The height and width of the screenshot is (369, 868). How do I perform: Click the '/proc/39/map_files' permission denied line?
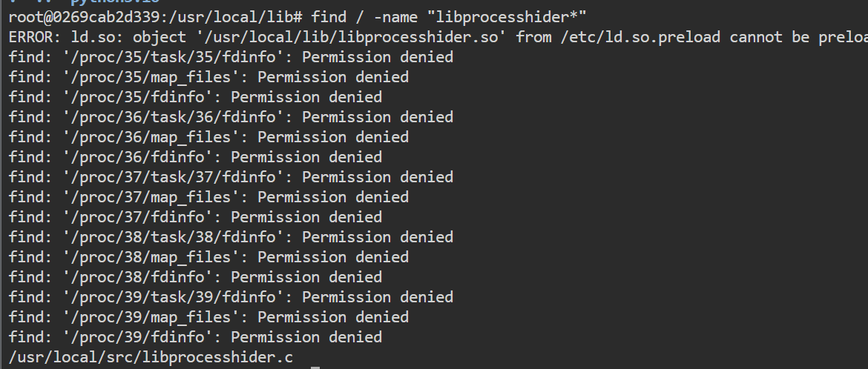click(x=208, y=317)
